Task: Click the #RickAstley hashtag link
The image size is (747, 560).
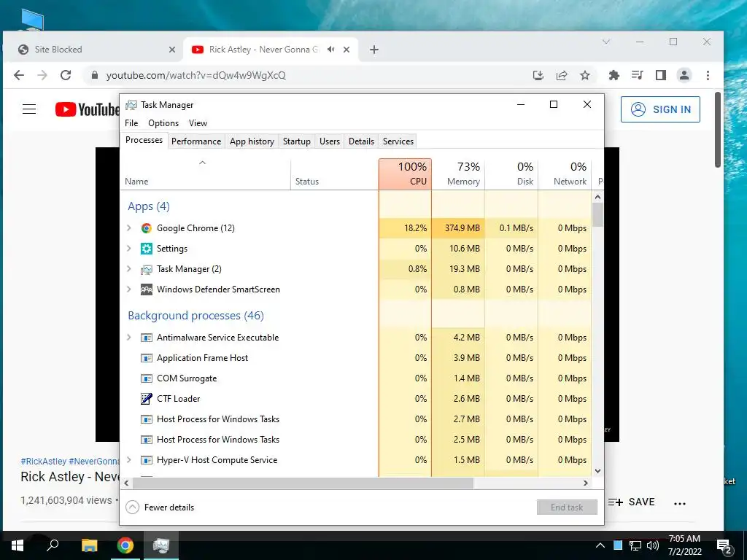Action: click(43, 462)
